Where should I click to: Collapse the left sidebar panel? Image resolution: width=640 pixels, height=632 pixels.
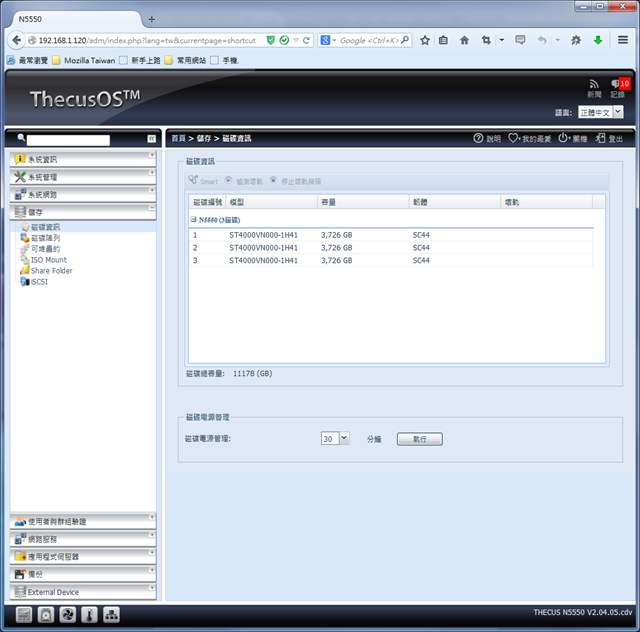151,139
